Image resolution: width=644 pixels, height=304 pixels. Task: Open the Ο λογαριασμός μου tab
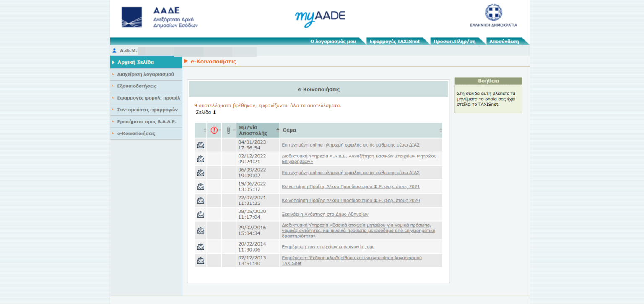[x=333, y=41]
